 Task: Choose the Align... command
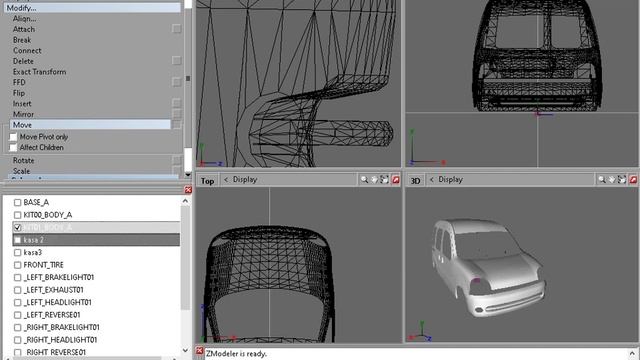coord(24,18)
